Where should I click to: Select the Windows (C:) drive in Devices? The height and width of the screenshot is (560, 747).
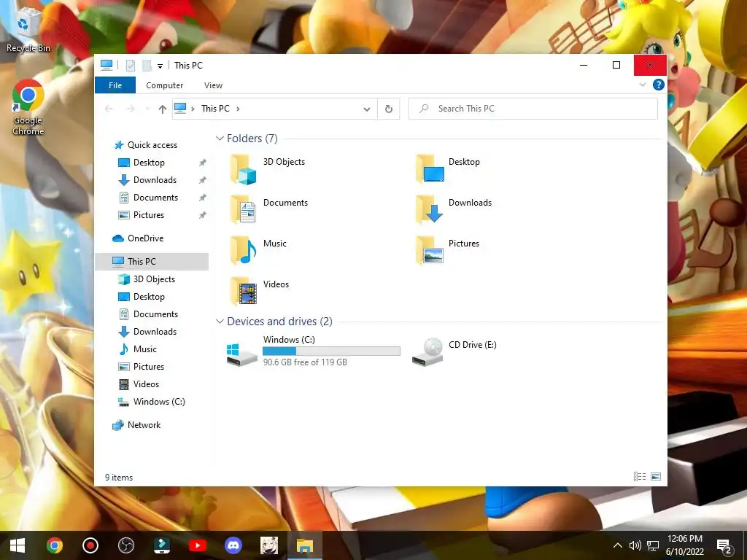point(313,351)
